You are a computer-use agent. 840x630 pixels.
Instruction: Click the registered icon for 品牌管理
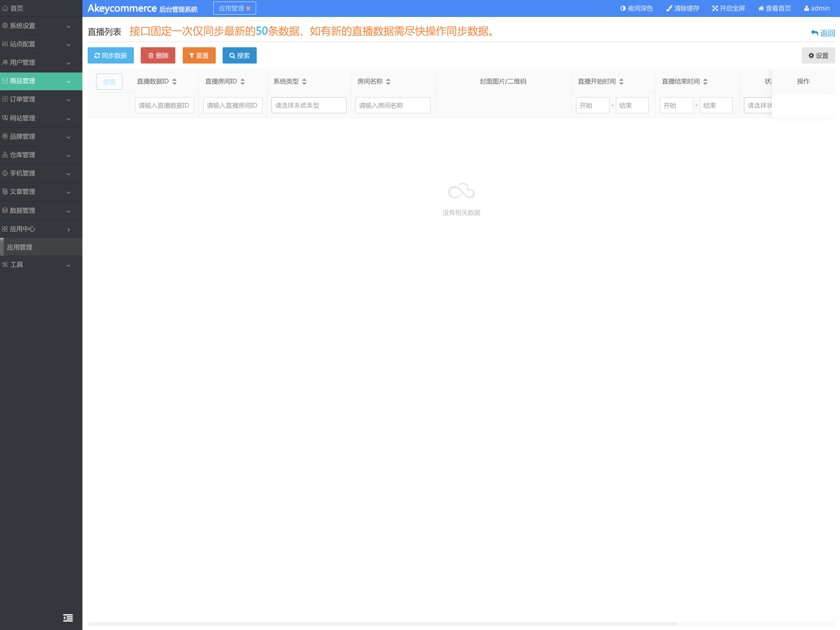tap(5, 136)
